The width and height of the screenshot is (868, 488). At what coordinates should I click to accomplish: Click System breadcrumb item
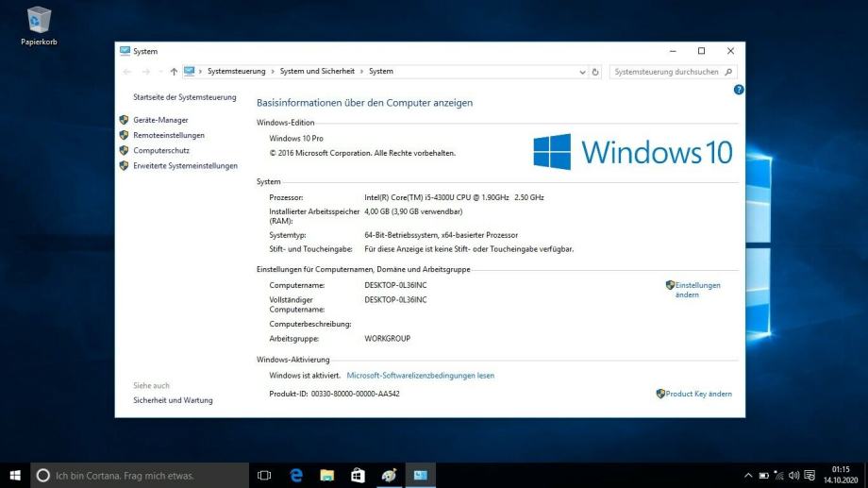coord(381,72)
